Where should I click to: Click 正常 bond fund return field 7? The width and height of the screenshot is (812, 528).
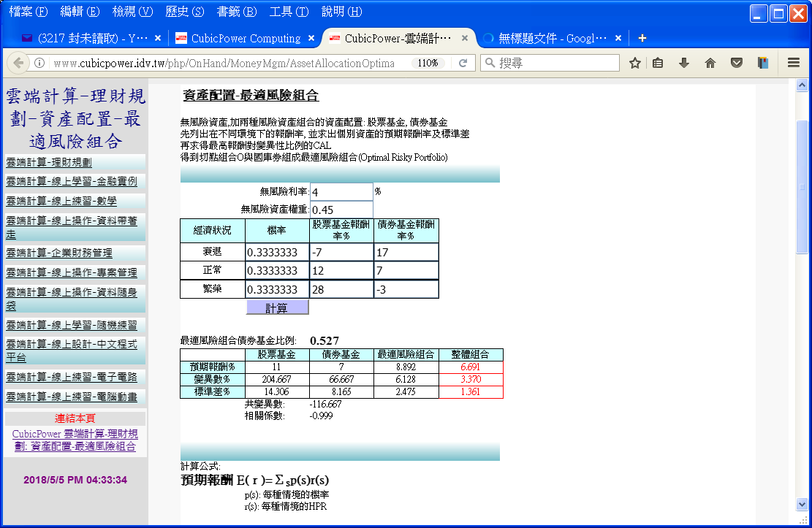[406, 271]
